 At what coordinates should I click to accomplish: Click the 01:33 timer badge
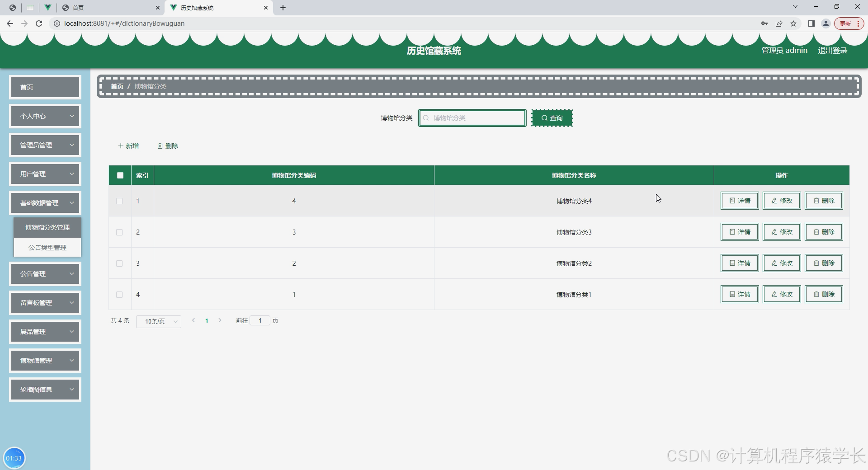[x=14, y=458]
